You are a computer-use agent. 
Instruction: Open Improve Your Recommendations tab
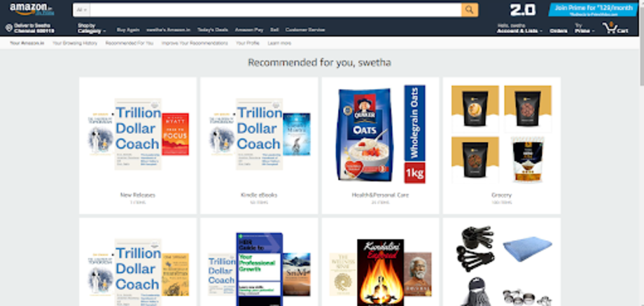[x=195, y=43]
